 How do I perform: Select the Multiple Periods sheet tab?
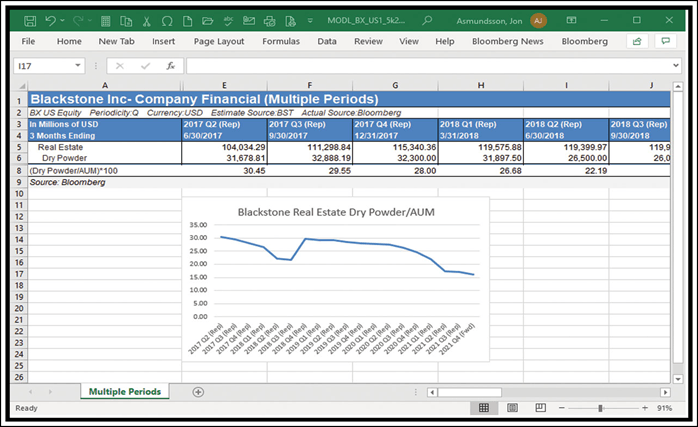click(x=127, y=391)
